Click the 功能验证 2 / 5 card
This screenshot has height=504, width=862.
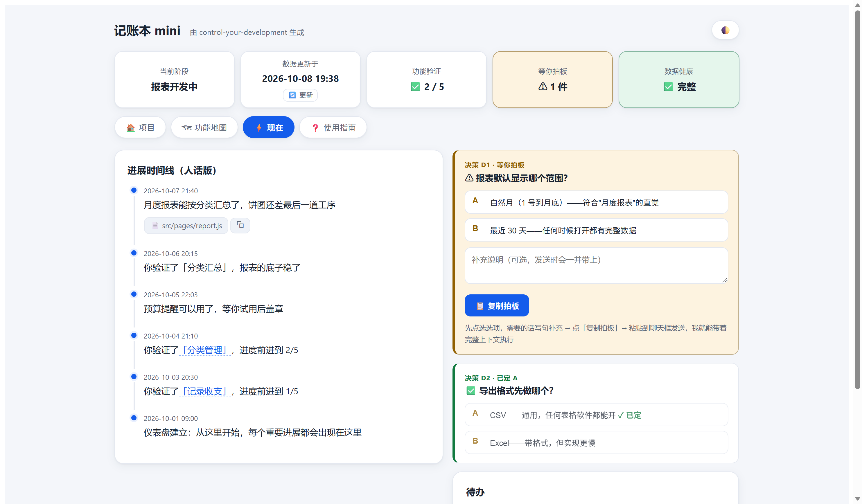427,80
